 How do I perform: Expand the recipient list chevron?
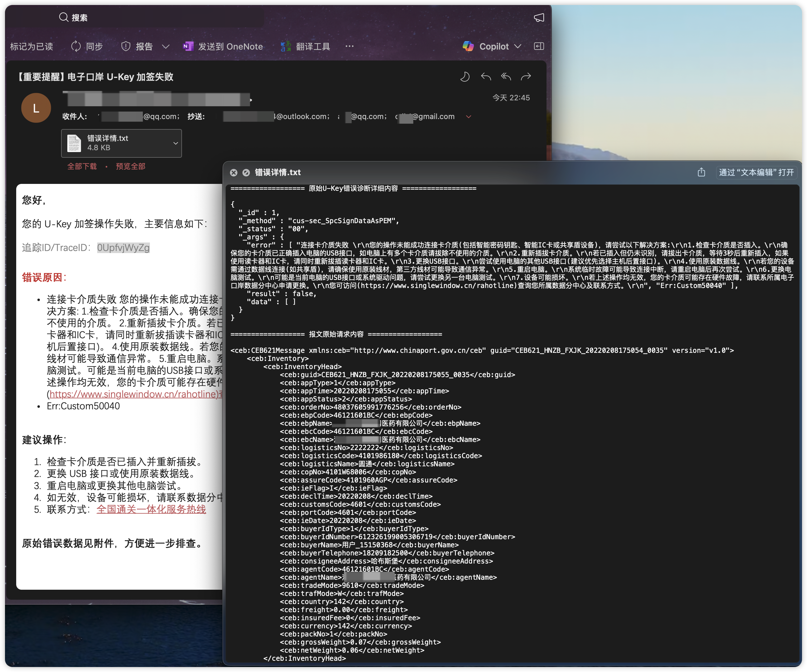(x=468, y=117)
